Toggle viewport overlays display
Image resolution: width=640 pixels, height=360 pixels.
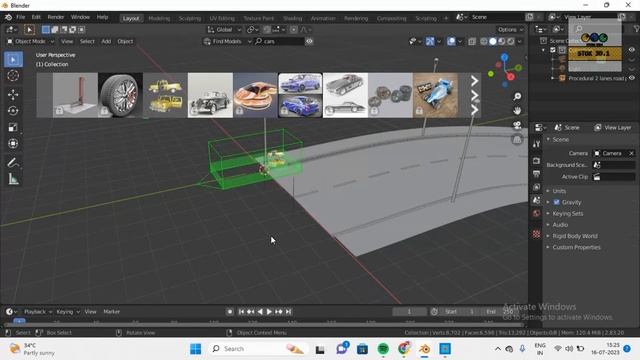point(451,41)
